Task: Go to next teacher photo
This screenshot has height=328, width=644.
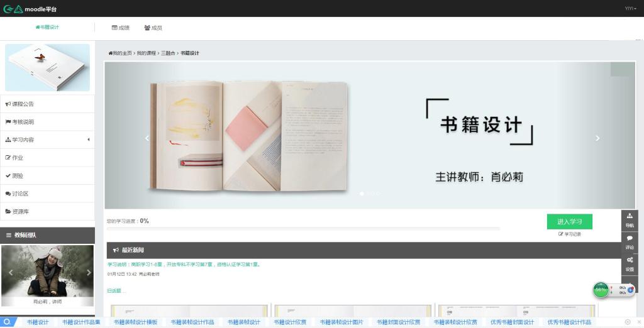Action: (89, 273)
